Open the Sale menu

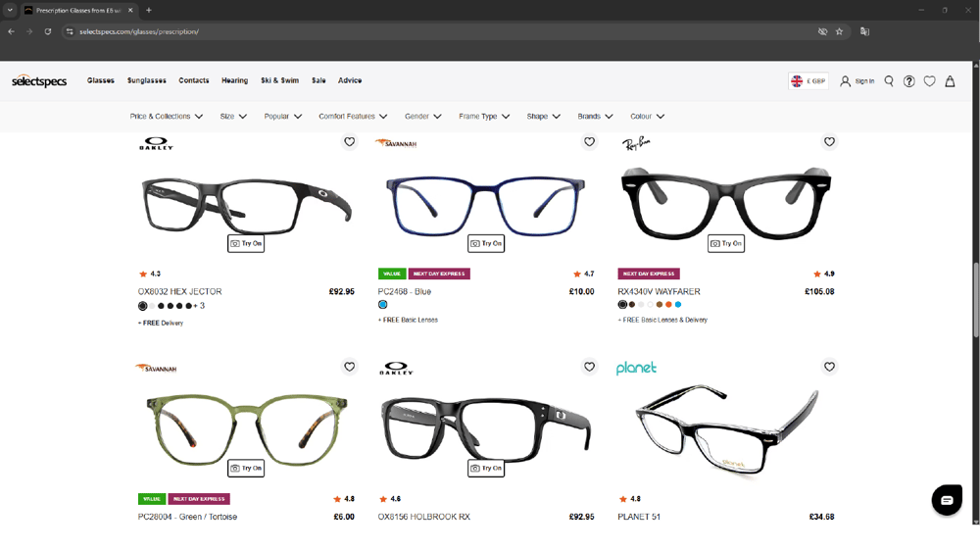[x=318, y=80]
